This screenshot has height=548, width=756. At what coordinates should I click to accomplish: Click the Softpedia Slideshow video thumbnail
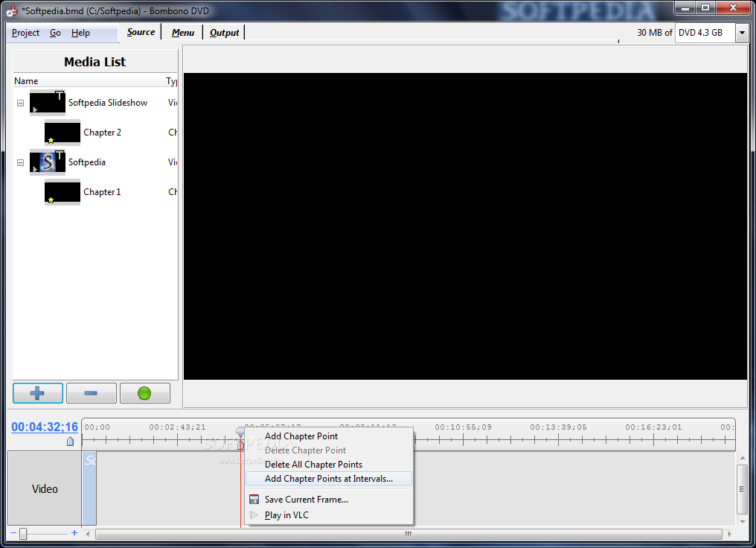point(48,103)
